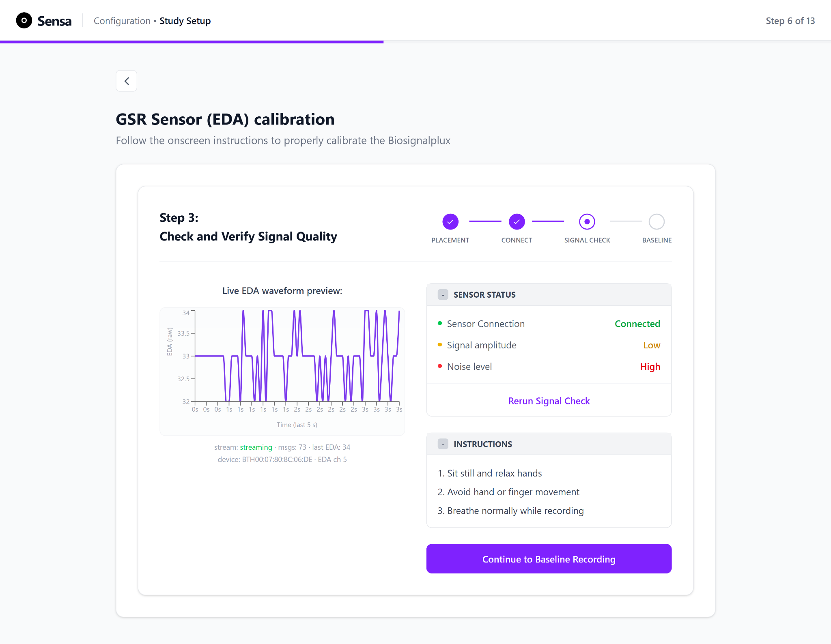
Task: Click the 'Sensor Connection' row label
Action: (x=486, y=324)
